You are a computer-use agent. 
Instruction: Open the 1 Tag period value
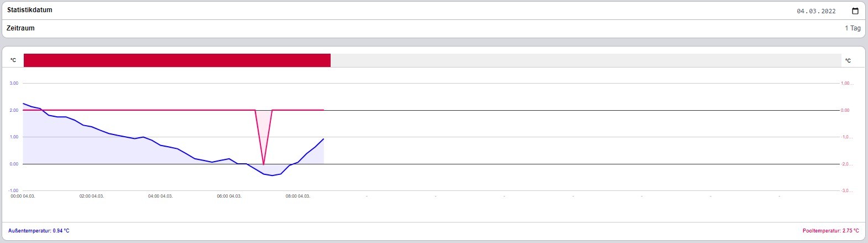pos(853,28)
